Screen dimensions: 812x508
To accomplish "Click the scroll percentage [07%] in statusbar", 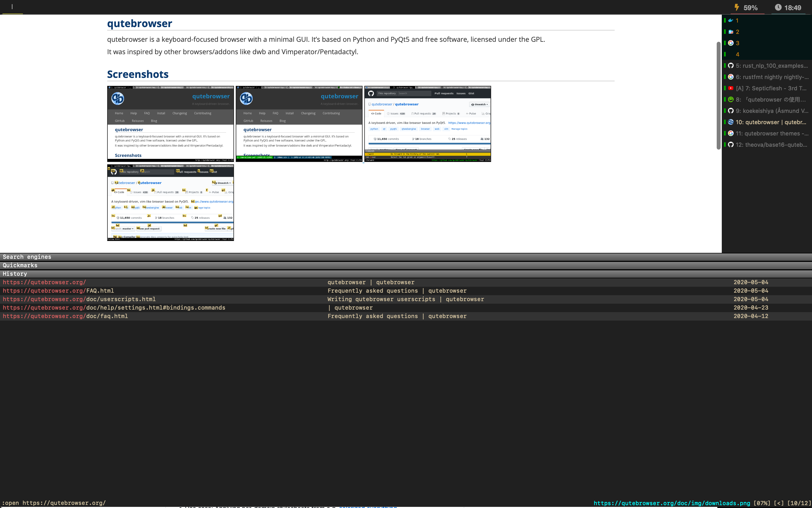I will point(762,503).
